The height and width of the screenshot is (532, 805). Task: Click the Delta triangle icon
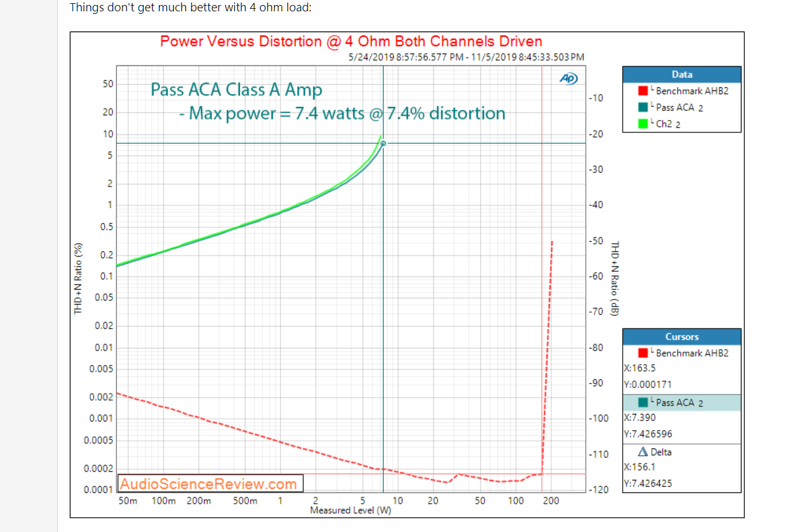[x=643, y=452]
